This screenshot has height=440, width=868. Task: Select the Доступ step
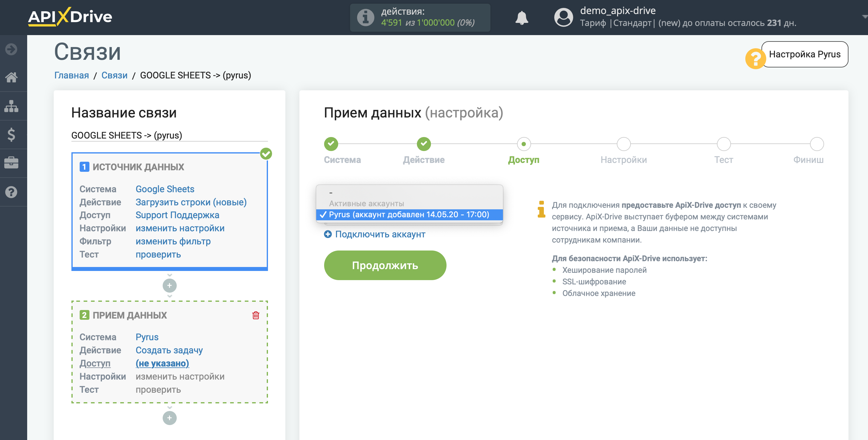tap(524, 144)
